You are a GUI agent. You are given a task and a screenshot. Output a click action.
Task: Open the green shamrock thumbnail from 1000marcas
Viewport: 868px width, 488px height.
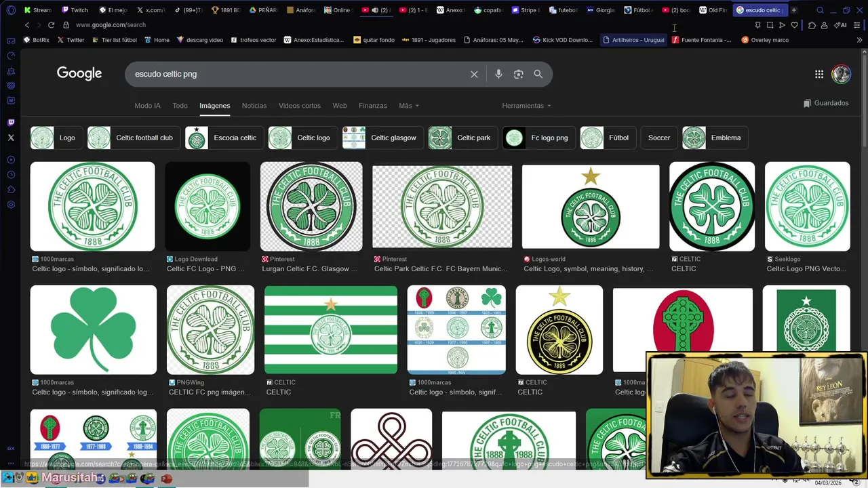[x=94, y=329]
